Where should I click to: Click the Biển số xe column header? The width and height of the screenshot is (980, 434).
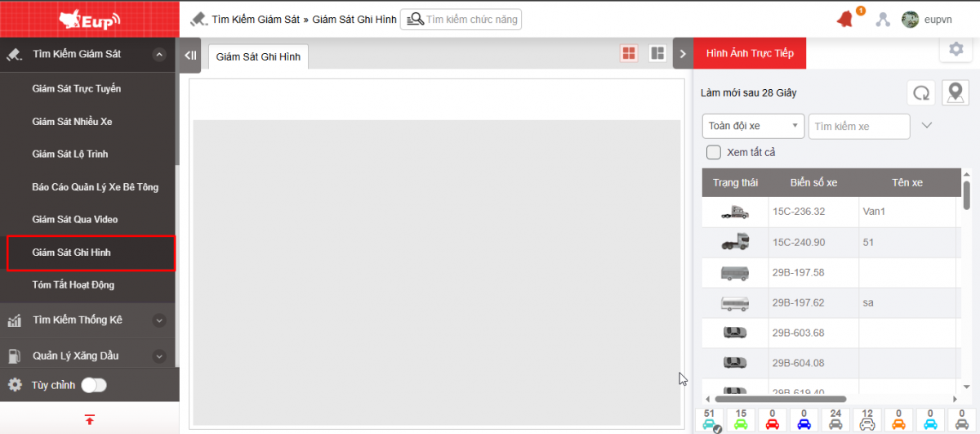pyautogui.click(x=813, y=182)
